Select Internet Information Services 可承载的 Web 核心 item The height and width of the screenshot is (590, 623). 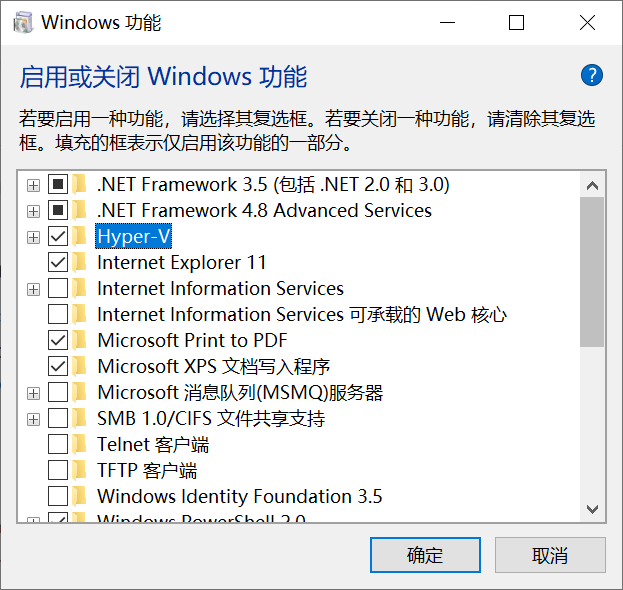[301, 315]
